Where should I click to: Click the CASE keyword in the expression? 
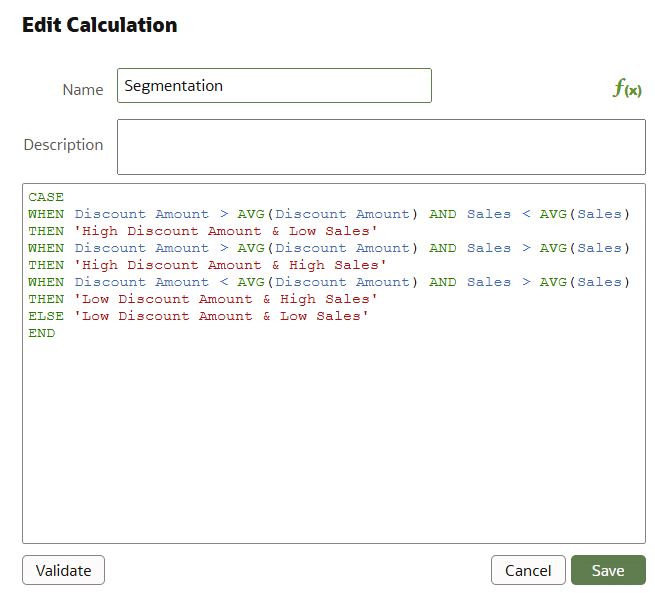point(46,197)
